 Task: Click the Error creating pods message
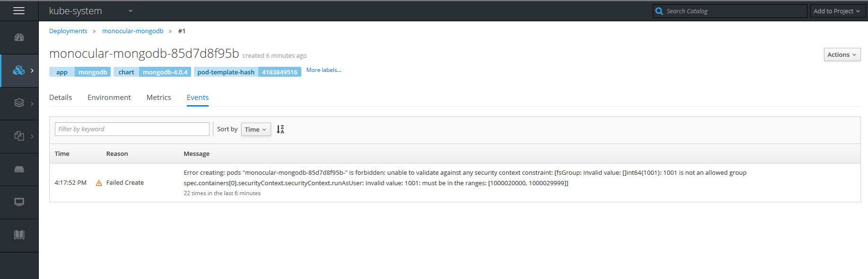tap(465, 178)
